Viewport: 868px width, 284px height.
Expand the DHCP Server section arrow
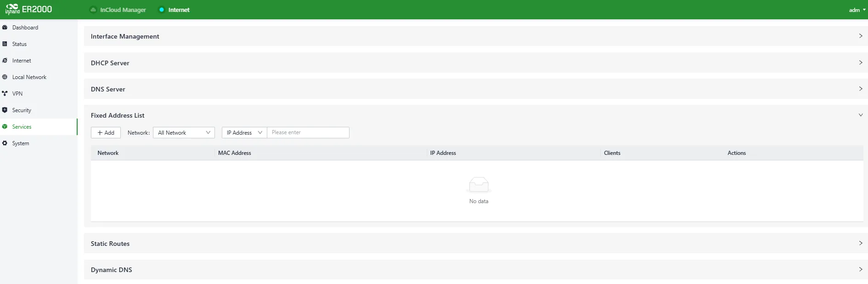(860, 62)
